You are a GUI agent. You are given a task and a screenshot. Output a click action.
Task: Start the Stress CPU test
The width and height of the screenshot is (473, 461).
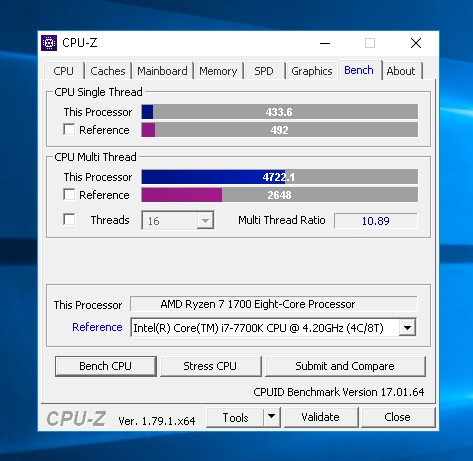[210, 366]
